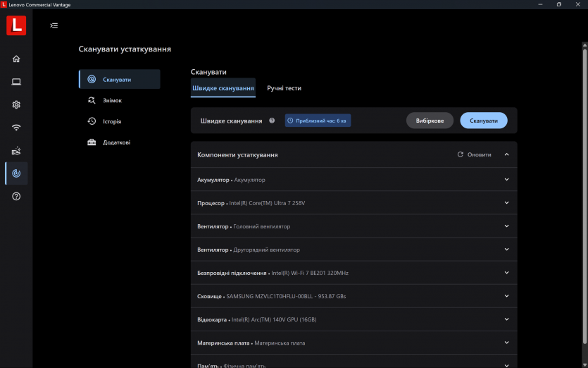
Task: Open the Device laptop icon in sidebar
Action: tap(16, 82)
